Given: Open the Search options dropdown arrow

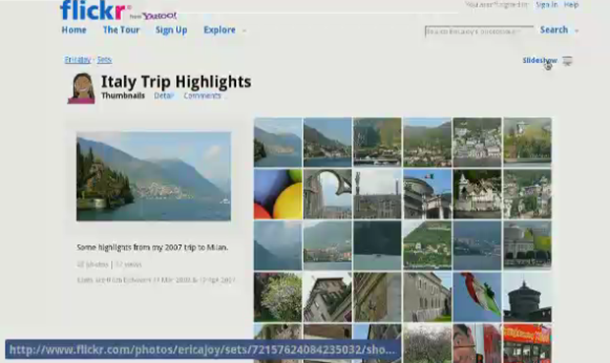Looking at the screenshot, I should [x=577, y=30].
